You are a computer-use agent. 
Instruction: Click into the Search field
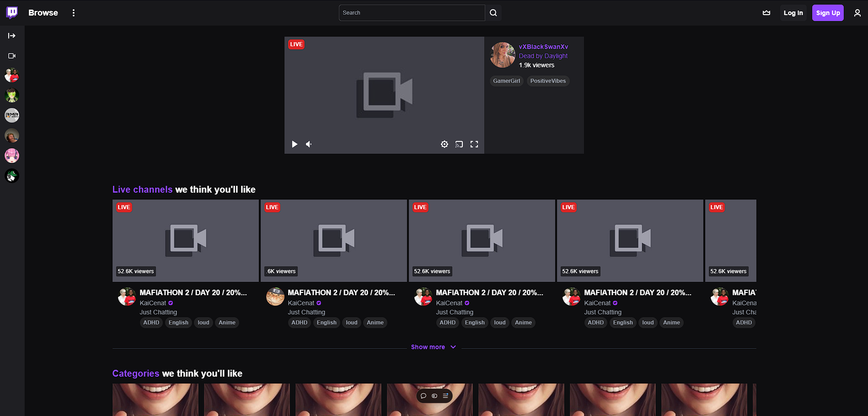coord(412,13)
